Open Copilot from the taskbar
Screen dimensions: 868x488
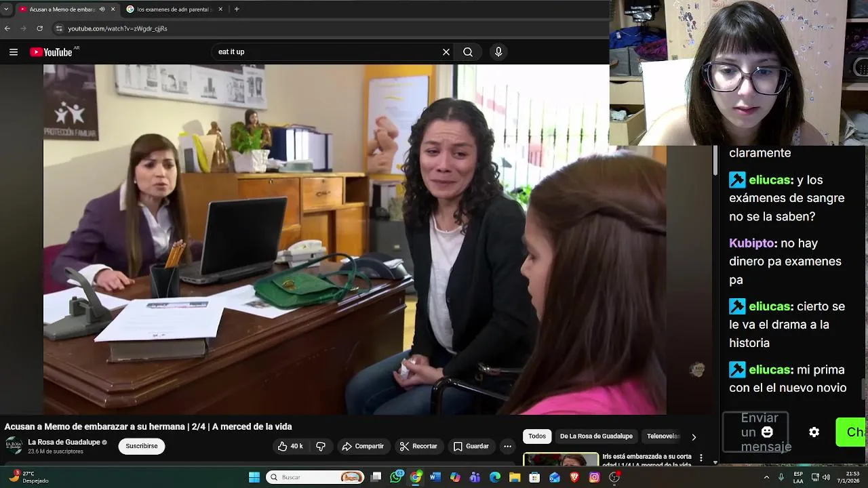point(455,477)
